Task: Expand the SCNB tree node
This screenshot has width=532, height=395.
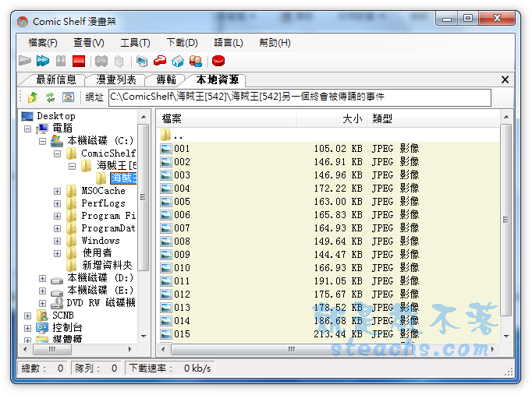Action: [28, 316]
